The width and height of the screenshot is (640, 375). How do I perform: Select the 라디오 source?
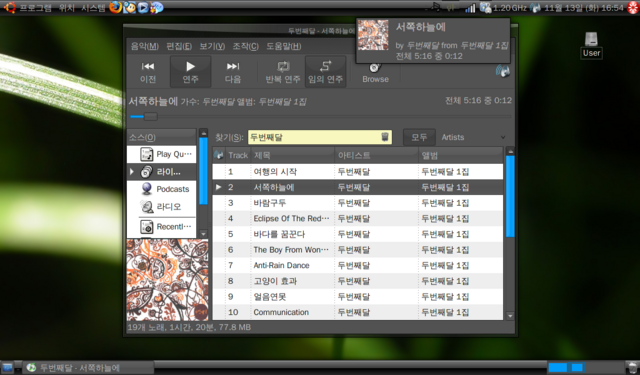coord(162,206)
